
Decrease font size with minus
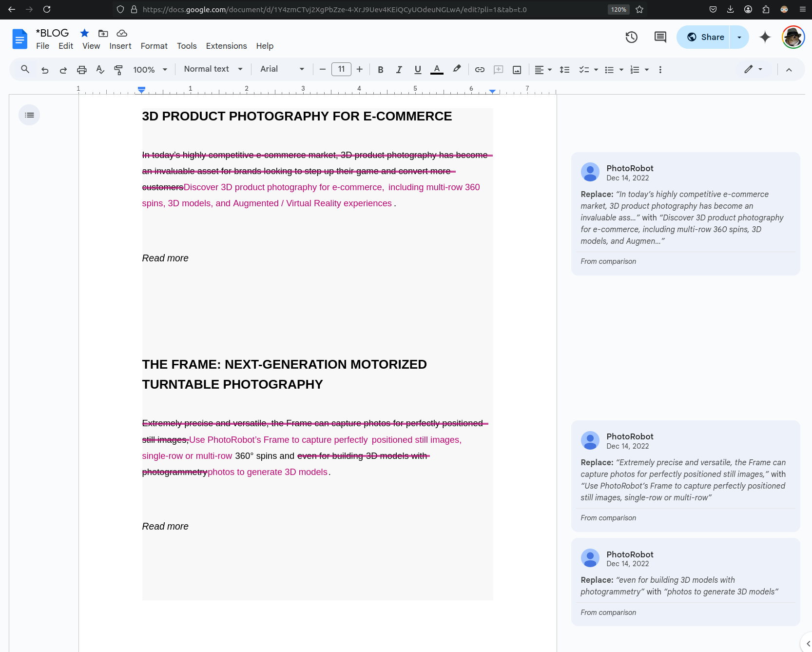pyautogui.click(x=322, y=70)
